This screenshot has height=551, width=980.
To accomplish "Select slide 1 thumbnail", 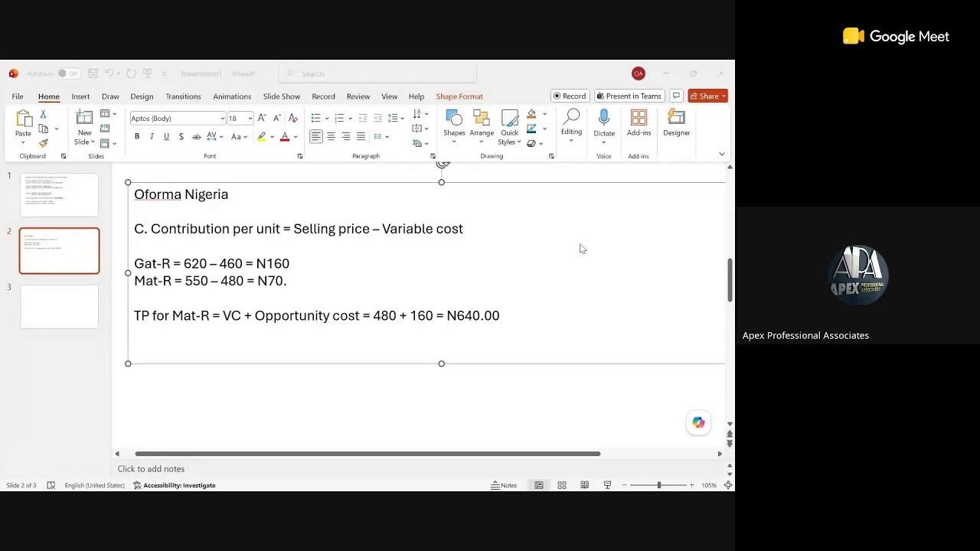I will click(x=59, y=194).
